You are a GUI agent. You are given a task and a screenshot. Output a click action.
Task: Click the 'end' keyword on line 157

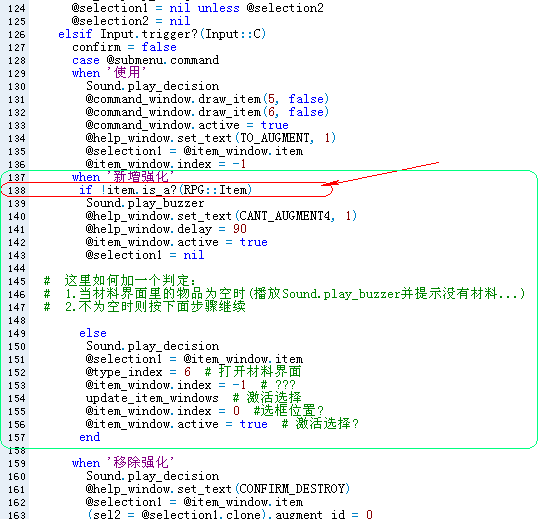90,437
